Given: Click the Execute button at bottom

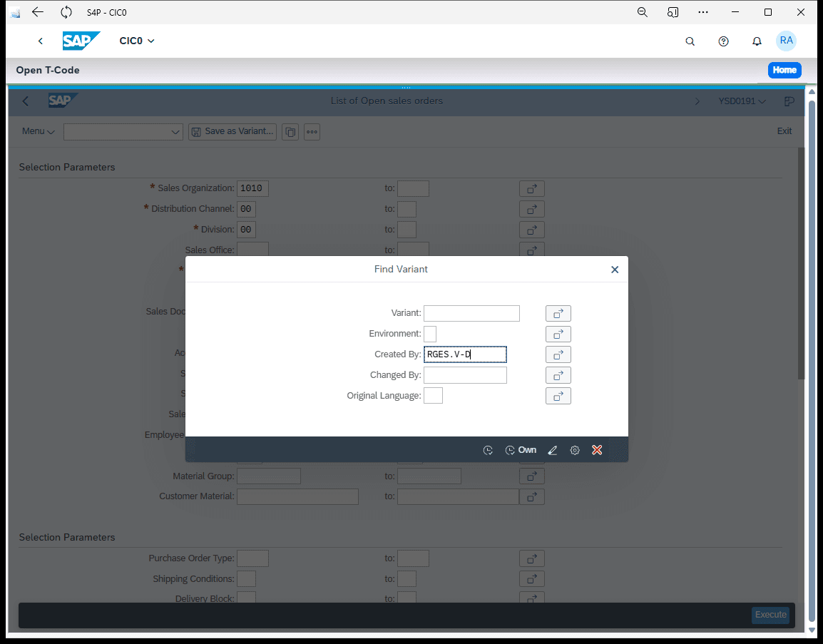Looking at the screenshot, I should click(x=770, y=615).
